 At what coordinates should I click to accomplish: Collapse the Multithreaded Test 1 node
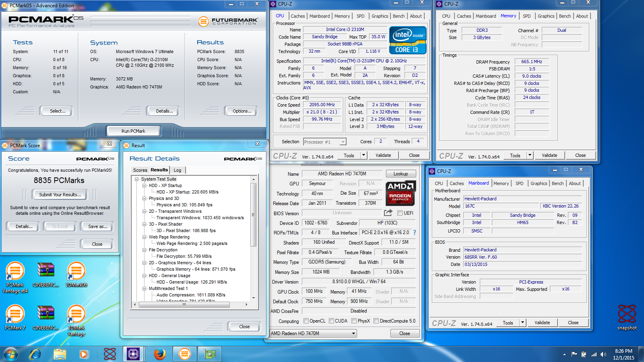pyautogui.click(x=144, y=288)
